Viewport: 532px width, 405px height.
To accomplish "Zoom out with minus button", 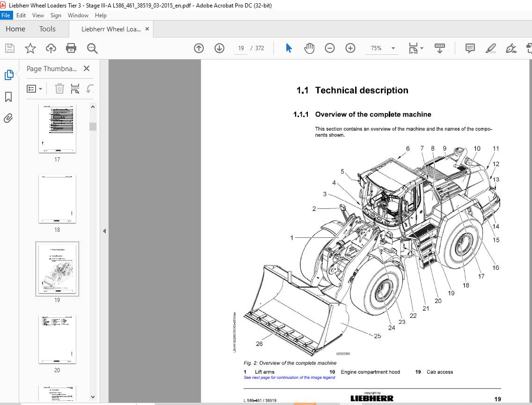I will (x=330, y=48).
